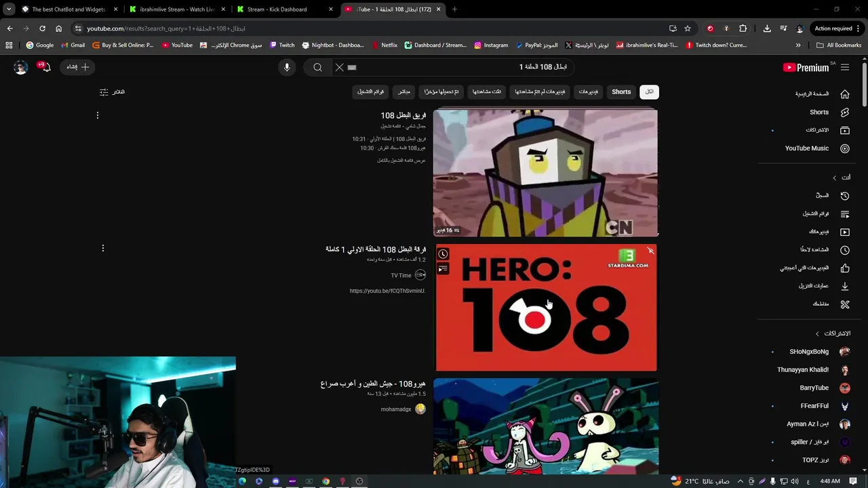Select the 'مباشر' filter chip
The height and width of the screenshot is (488, 868).
[404, 91]
